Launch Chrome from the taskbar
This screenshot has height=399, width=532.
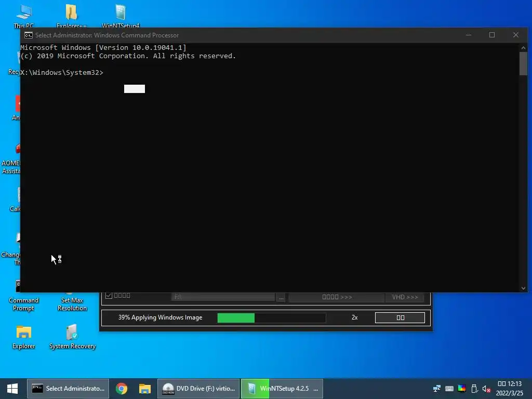122,389
